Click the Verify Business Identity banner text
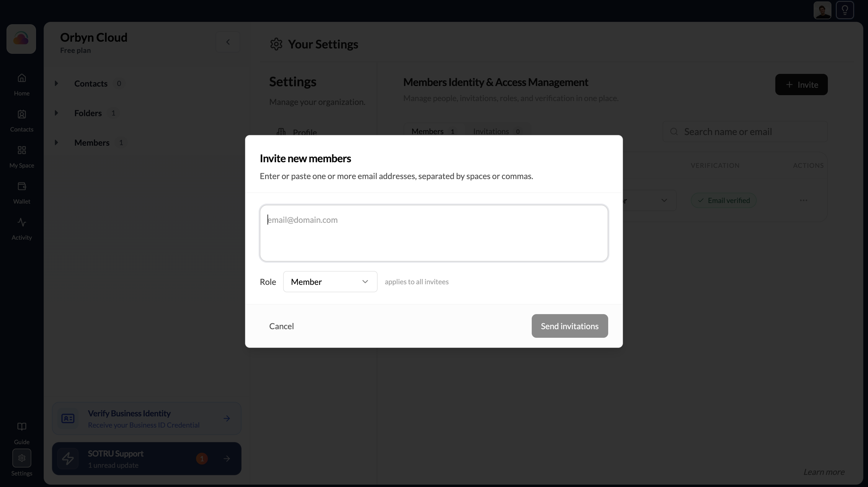Screen dimensions: 868x487 coord(129,413)
